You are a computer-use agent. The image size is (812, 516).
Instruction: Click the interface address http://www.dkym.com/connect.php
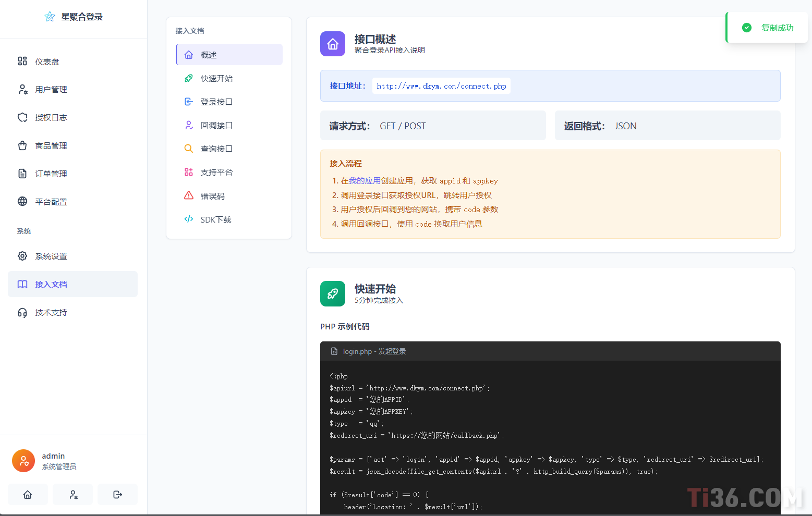pos(441,85)
